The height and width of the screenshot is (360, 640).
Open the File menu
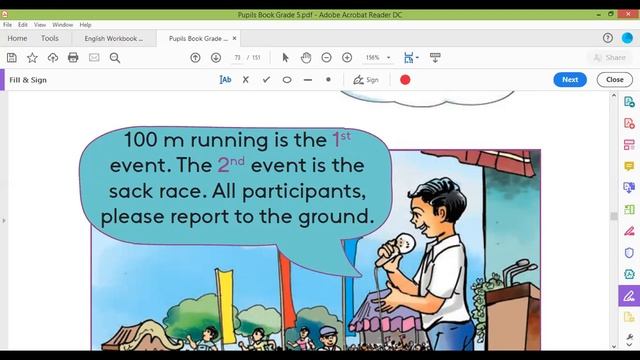7,25
